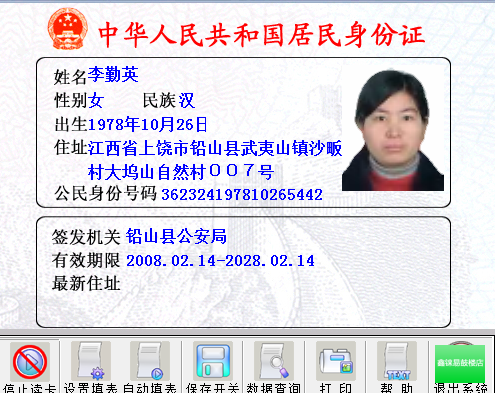Click the 停止读卡 stop reading icon
The width and height of the screenshot is (495, 393).
[x=30, y=361]
